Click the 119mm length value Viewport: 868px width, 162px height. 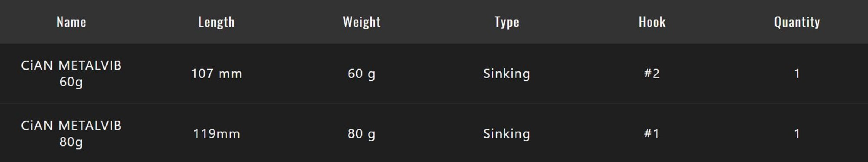pos(217,134)
